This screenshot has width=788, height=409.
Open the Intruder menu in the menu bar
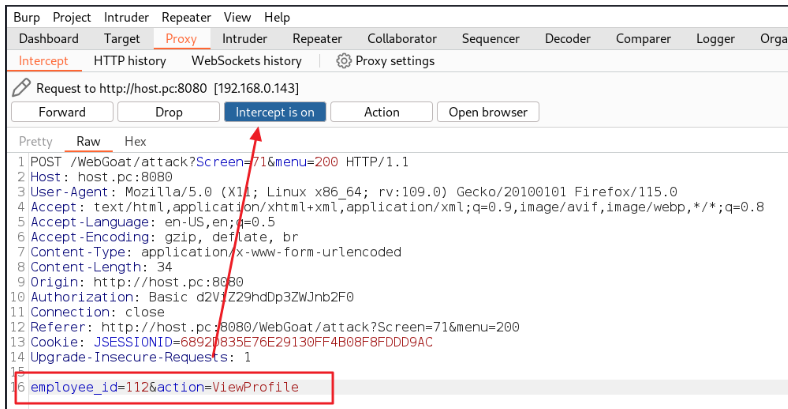click(x=126, y=18)
